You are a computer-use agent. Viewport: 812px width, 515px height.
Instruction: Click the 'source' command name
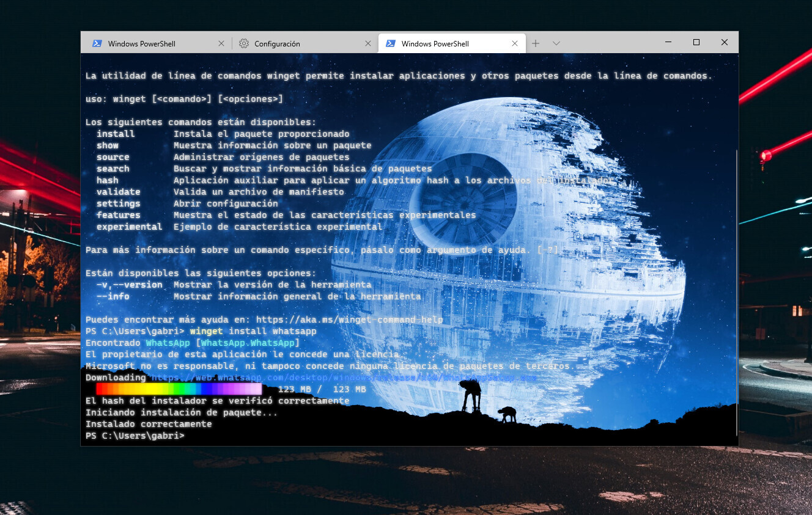coord(113,157)
